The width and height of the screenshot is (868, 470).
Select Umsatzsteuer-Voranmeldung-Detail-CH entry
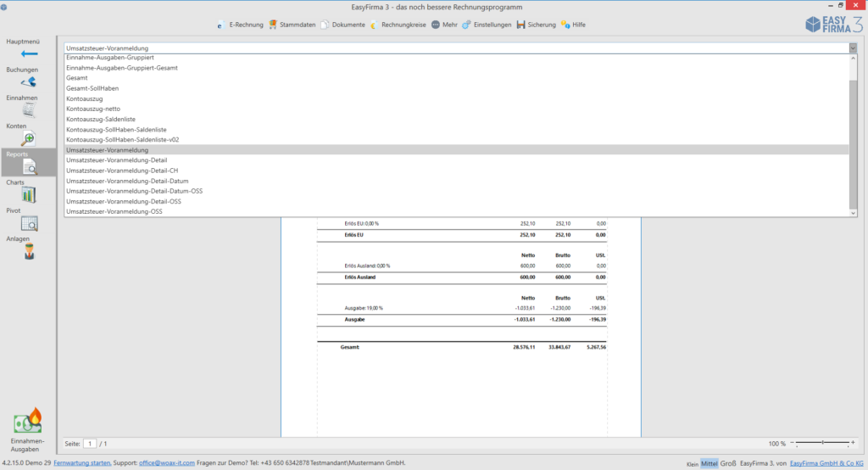coord(456,171)
